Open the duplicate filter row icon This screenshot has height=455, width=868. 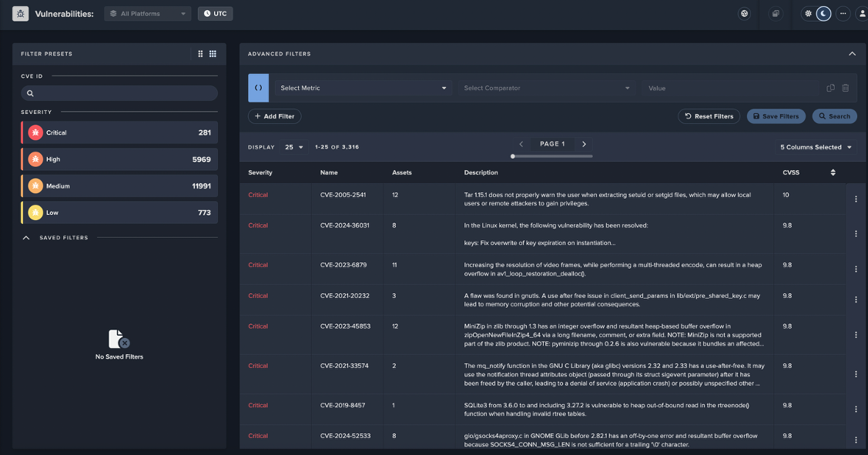coord(830,88)
